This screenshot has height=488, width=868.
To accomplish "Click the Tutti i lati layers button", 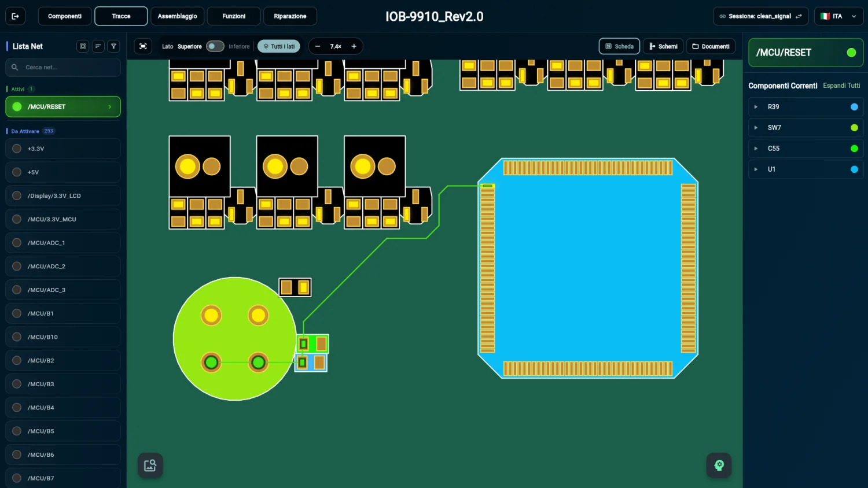I will 279,46.
